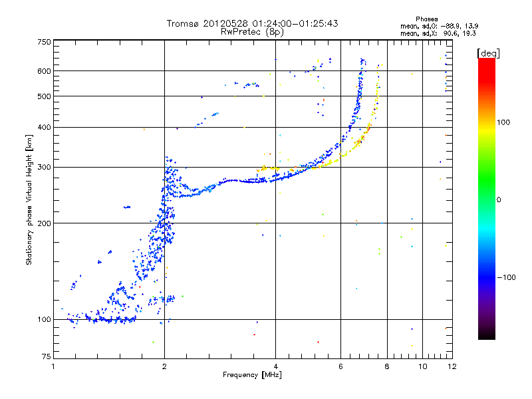532x399 pixels.
Task: Click the x-axis tick label '1'
Action: (53, 366)
